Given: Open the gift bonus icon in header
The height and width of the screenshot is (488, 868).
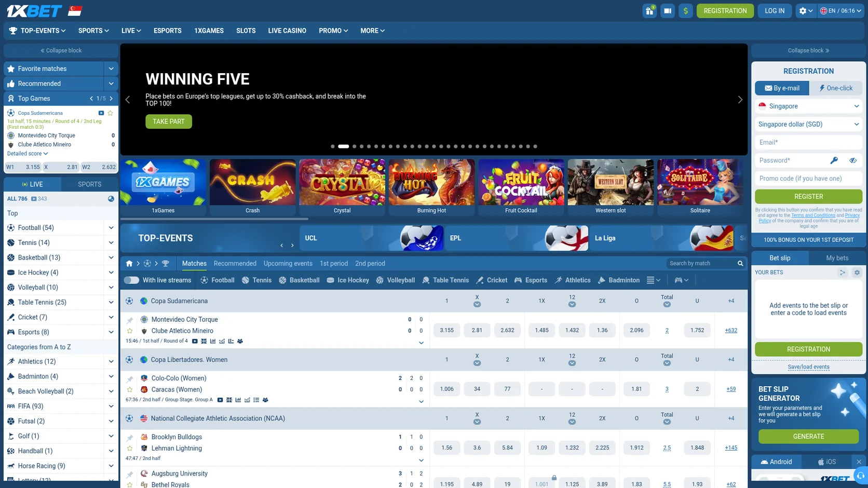Looking at the screenshot, I should [649, 11].
